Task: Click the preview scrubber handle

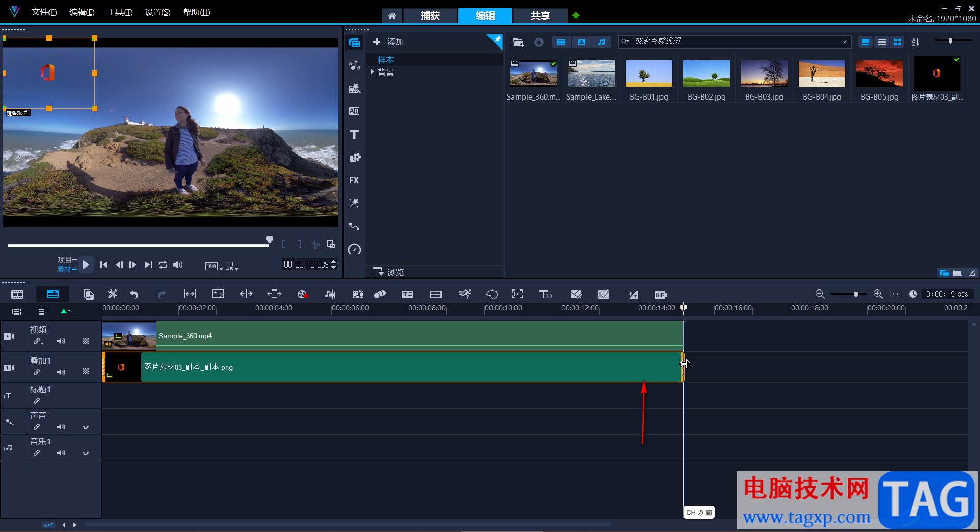Action: click(269, 240)
